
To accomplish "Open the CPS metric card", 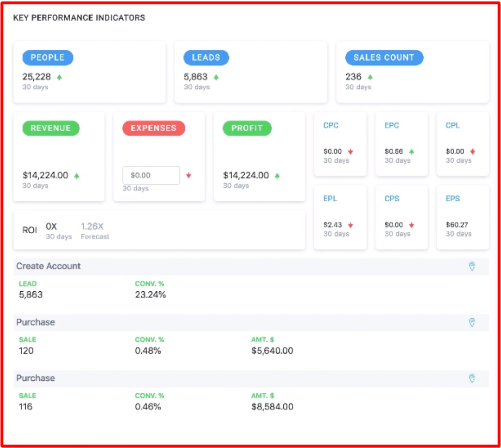I will [401, 217].
